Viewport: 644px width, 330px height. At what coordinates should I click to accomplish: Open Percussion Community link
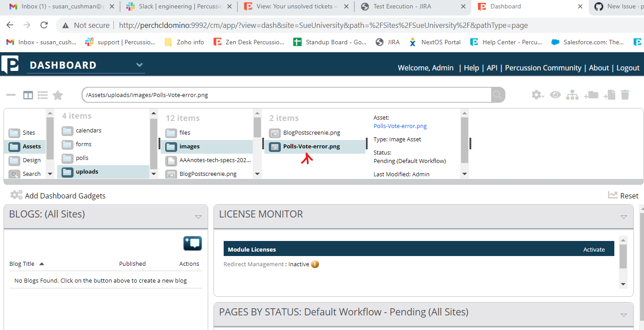(543, 68)
